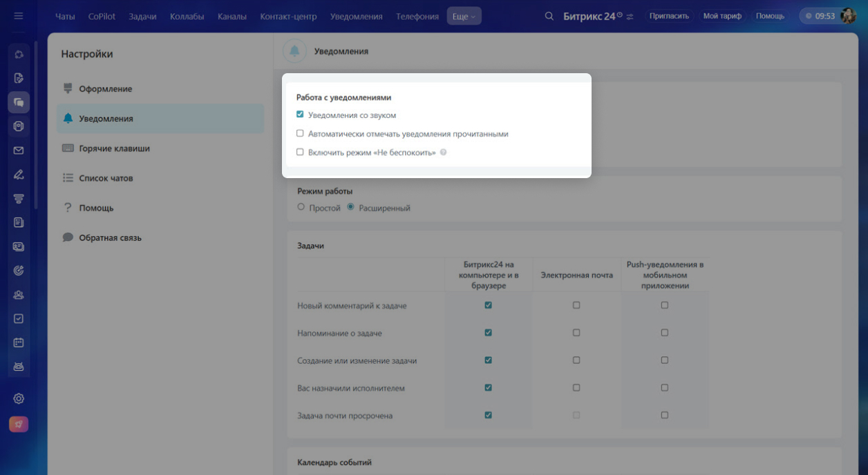Open «Обратная связь» in settings list
The image size is (868, 475).
[110, 237]
